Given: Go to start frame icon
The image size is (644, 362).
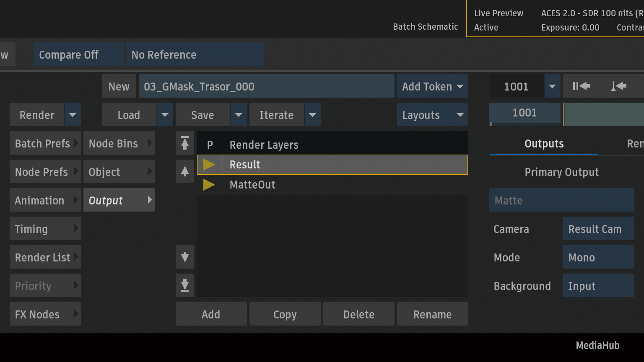Looking at the screenshot, I should click(x=581, y=86).
